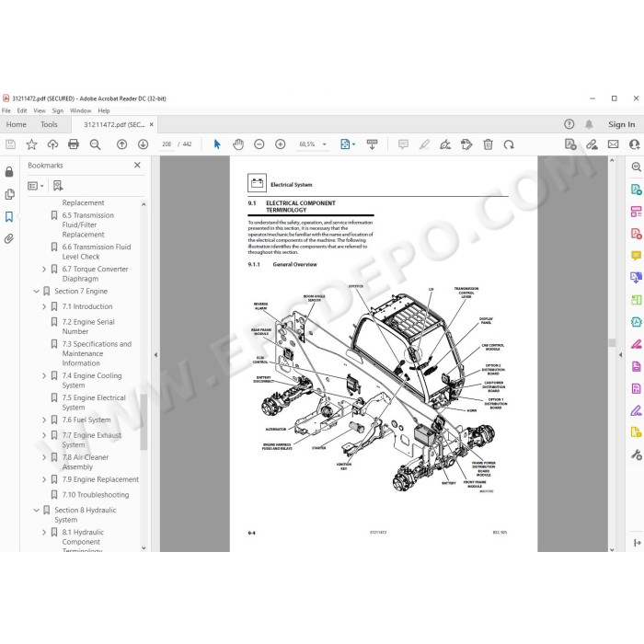
Task: Open the Sign menu
Action: pyautogui.click(x=57, y=110)
